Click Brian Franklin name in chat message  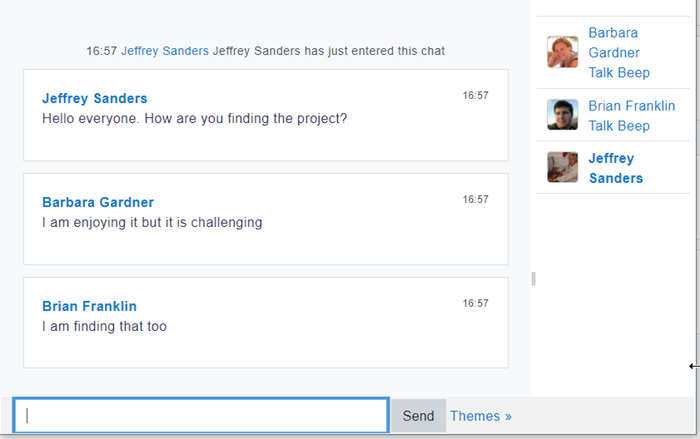89,306
